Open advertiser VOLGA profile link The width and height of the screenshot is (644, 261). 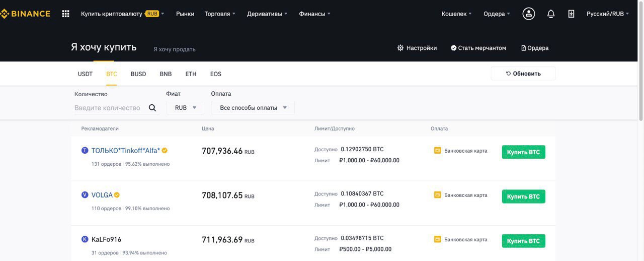pyautogui.click(x=102, y=195)
